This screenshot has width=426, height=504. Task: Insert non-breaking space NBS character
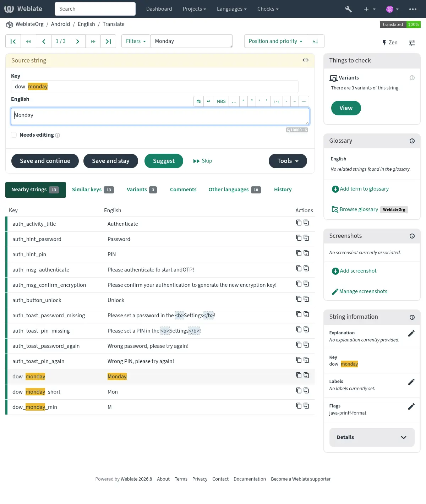tap(221, 101)
